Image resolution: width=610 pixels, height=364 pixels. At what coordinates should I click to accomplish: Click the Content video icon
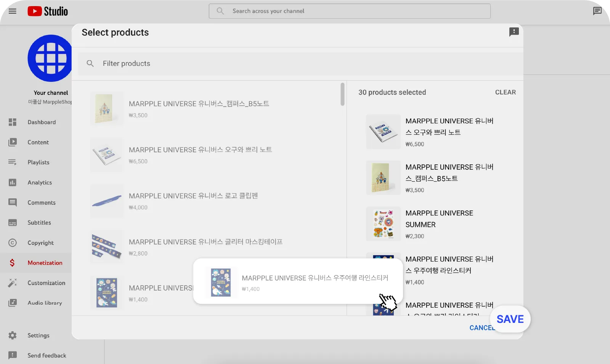click(13, 142)
